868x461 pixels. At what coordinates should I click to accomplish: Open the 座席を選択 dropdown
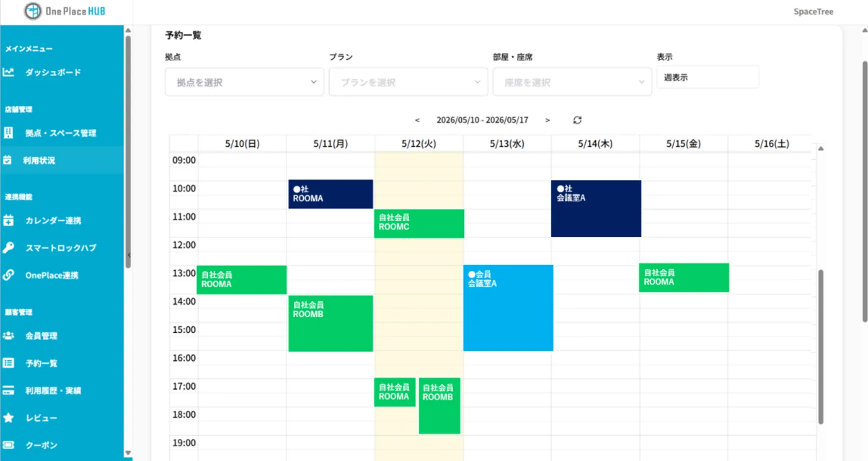point(572,82)
